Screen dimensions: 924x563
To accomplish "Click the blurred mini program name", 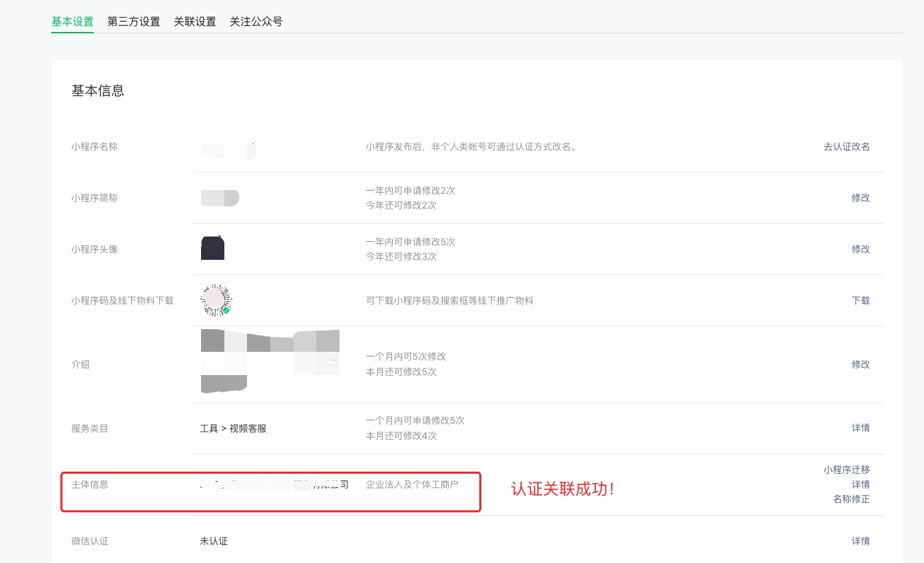I will [228, 151].
